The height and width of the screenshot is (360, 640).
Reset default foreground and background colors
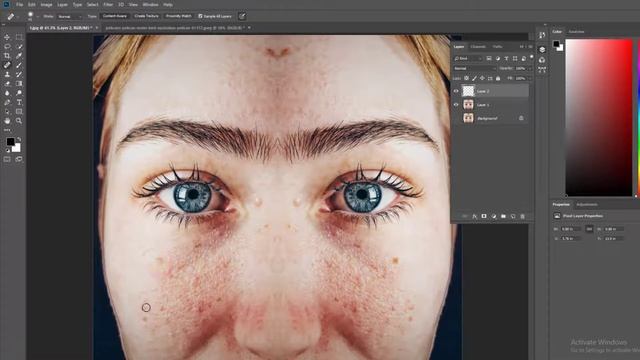7,151
